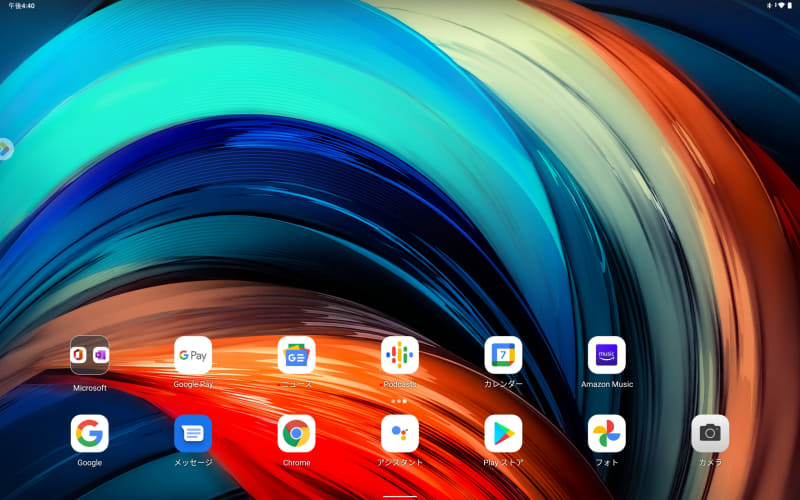The image size is (800, 500).
Task: Open the Play Store (Play ストア)
Action: tap(504, 434)
